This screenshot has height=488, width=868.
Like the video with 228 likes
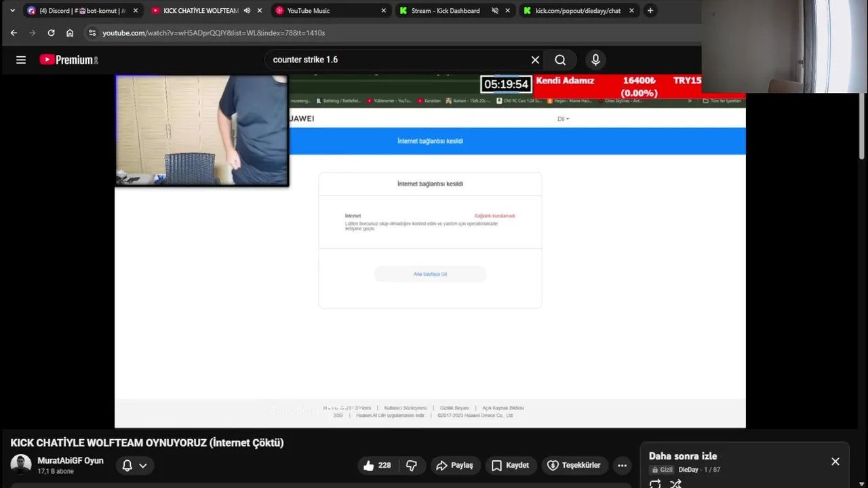point(377,465)
